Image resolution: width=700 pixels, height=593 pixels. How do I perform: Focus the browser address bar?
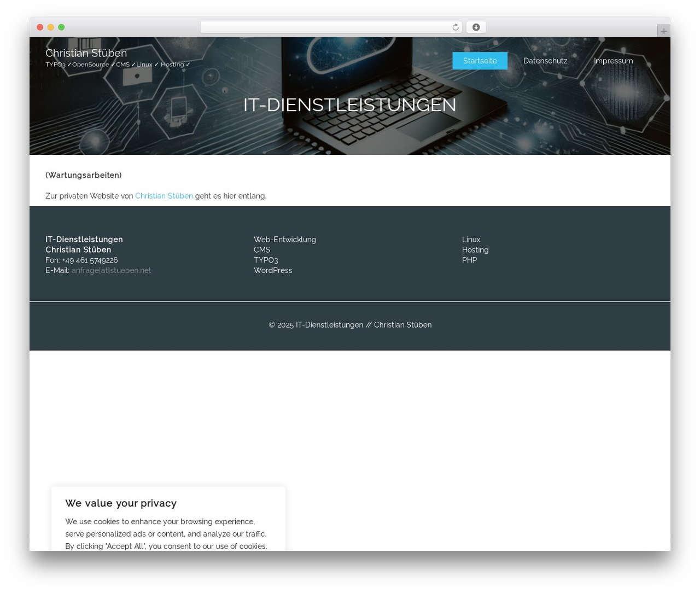tap(331, 27)
